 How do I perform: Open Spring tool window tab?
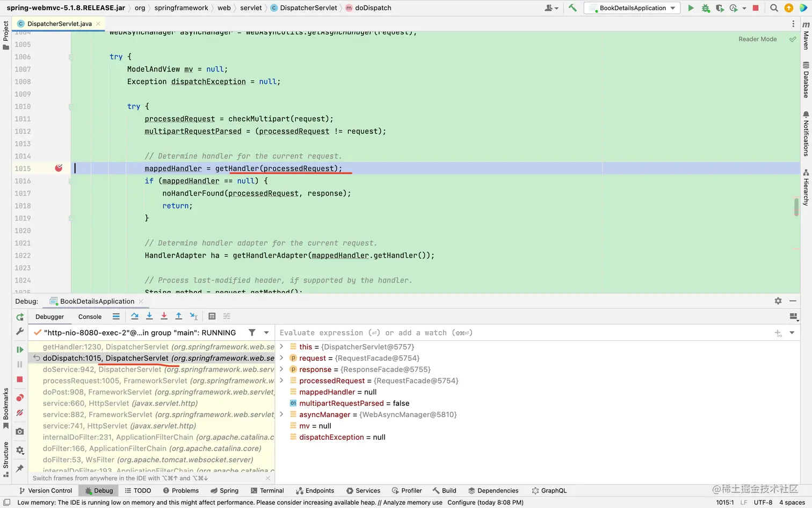224,491
